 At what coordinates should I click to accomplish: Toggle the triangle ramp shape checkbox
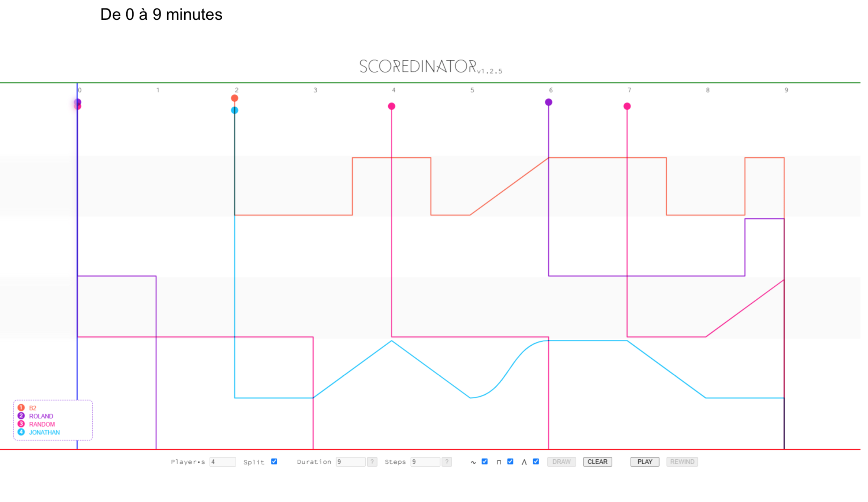(x=536, y=462)
